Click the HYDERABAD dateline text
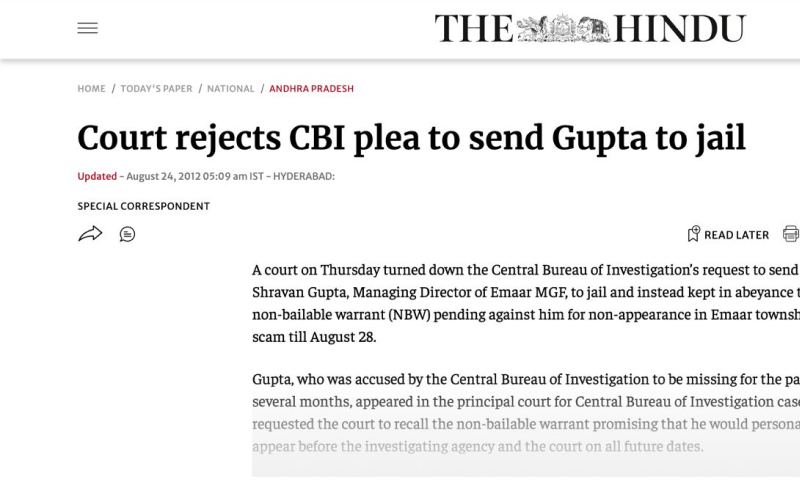This screenshot has height=500, width=800. coord(304,177)
